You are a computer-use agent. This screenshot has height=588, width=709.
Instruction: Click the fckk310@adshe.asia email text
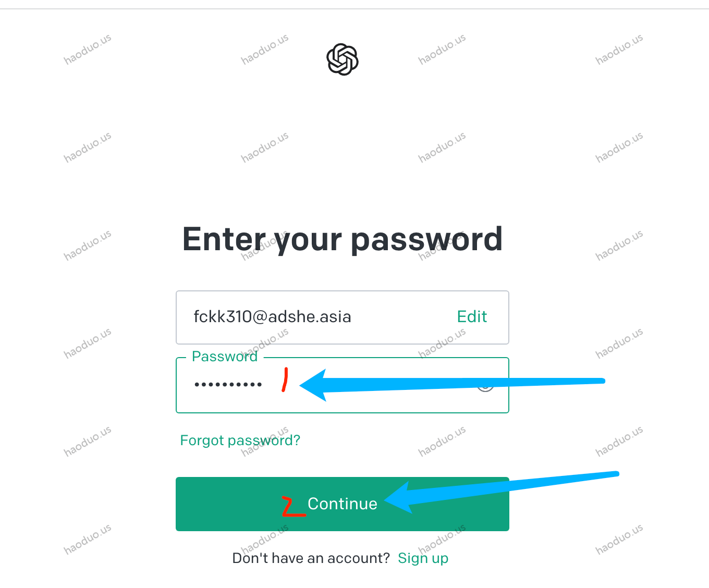click(272, 316)
